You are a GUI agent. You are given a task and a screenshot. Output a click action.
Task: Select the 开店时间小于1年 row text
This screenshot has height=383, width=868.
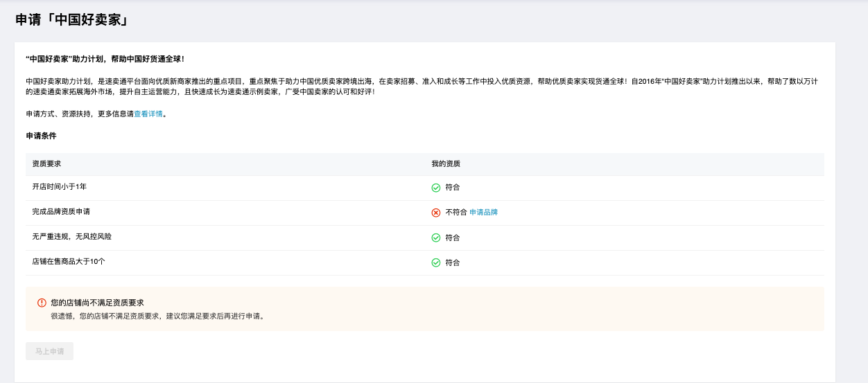[60, 187]
